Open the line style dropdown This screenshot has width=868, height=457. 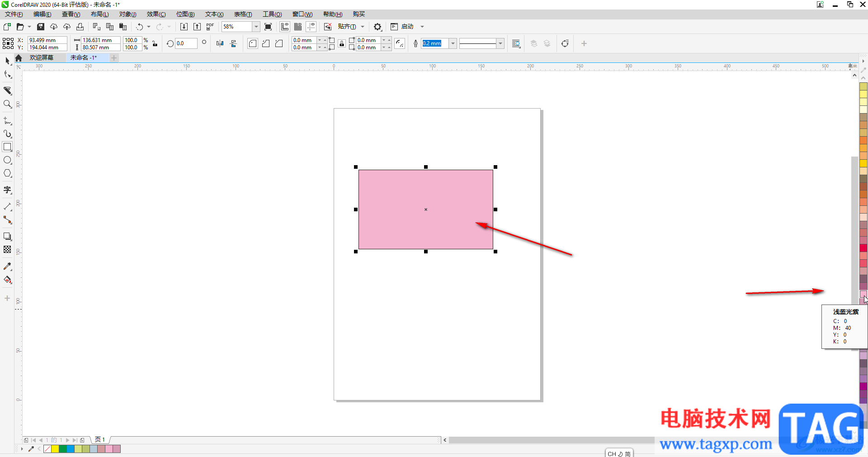click(x=500, y=43)
